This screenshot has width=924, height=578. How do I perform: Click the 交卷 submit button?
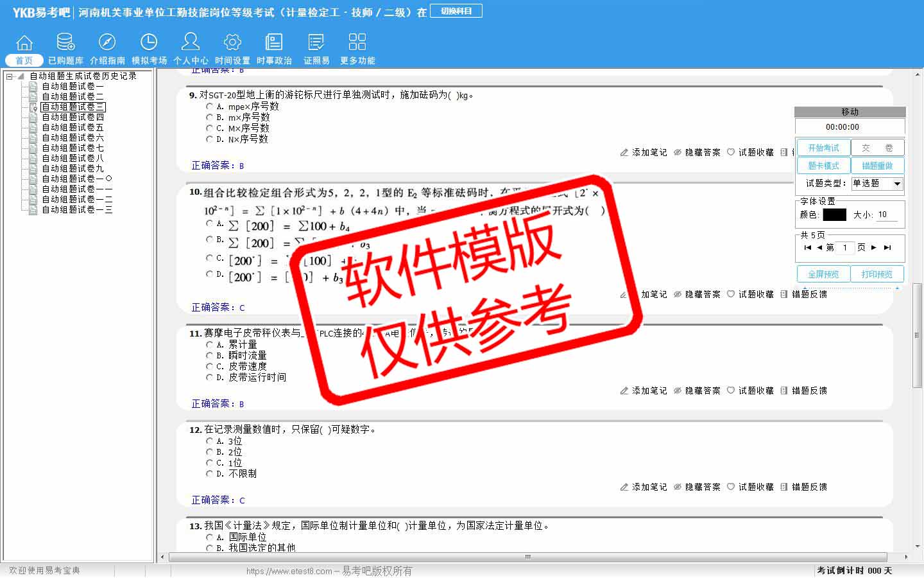click(x=877, y=148)
